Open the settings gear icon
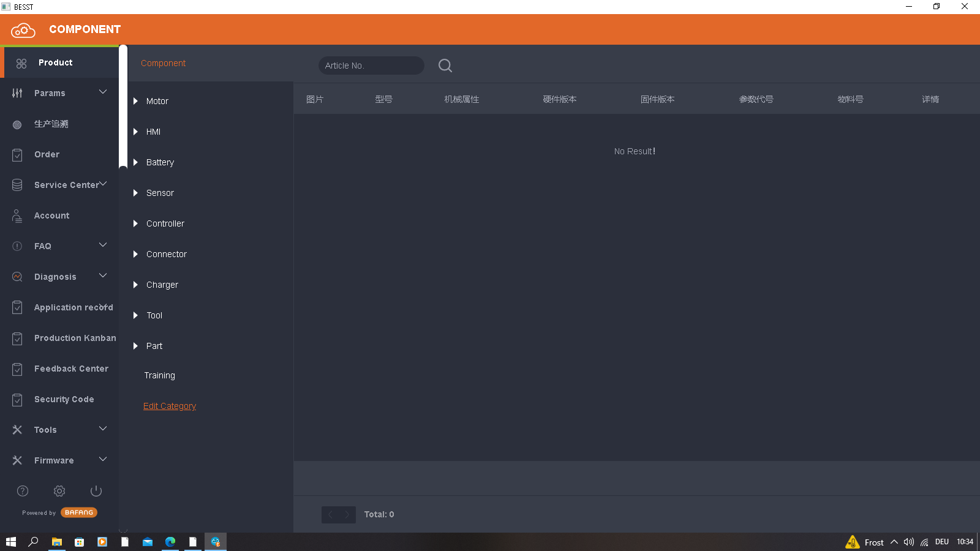Screen dimensions: 980x551 pos(59,491)
